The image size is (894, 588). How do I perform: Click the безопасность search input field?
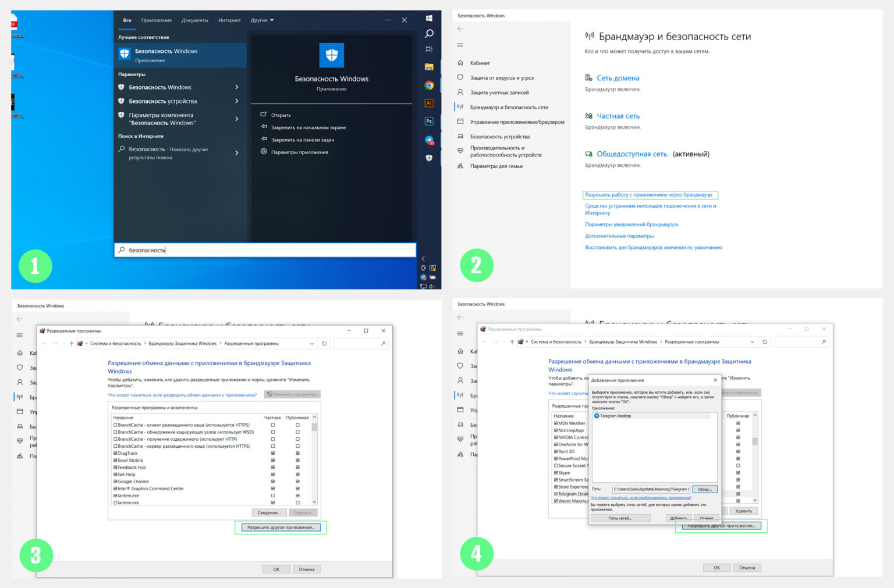(265, 250)
